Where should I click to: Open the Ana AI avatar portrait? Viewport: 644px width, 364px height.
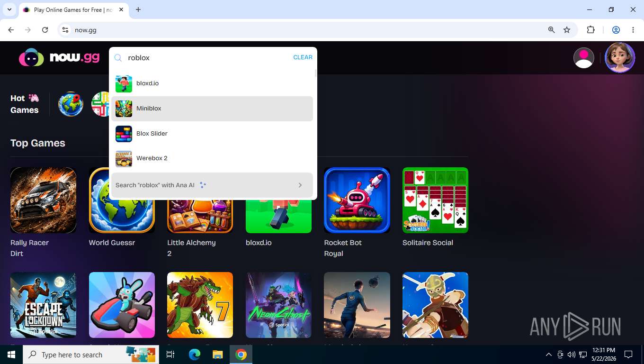620,58
